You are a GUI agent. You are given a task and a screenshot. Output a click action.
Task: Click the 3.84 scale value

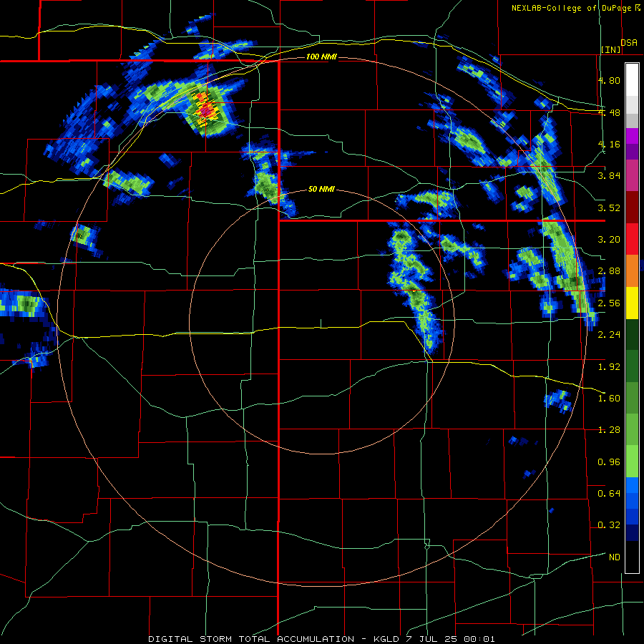click(x=609, y=176)
